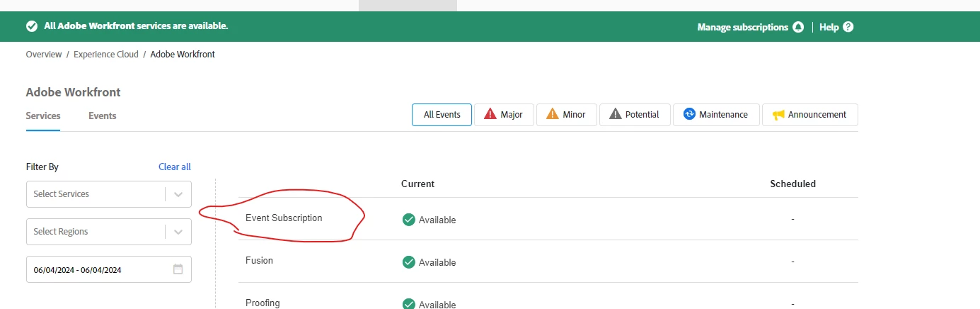
Task: Click the green checkmark in the status banner
Action: [x=32, y=26]
